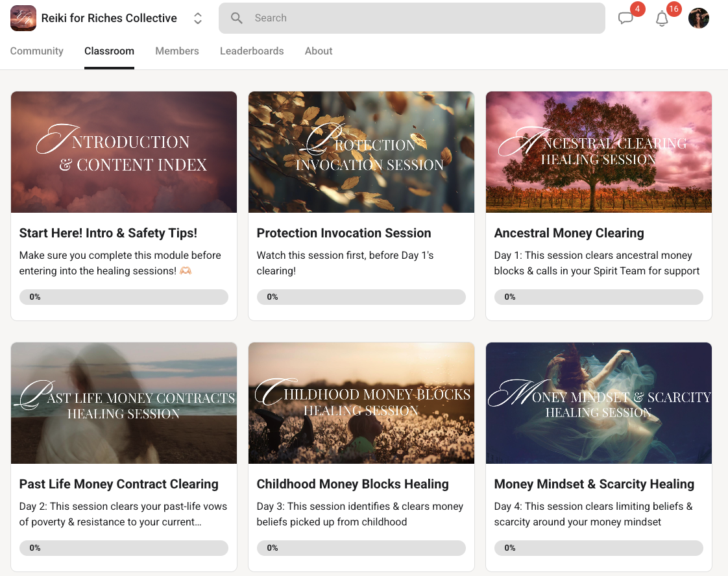Click 'Day 1: This session clears ancestral' text
Viewport: 728px width, 576px height.
(596, 263)
